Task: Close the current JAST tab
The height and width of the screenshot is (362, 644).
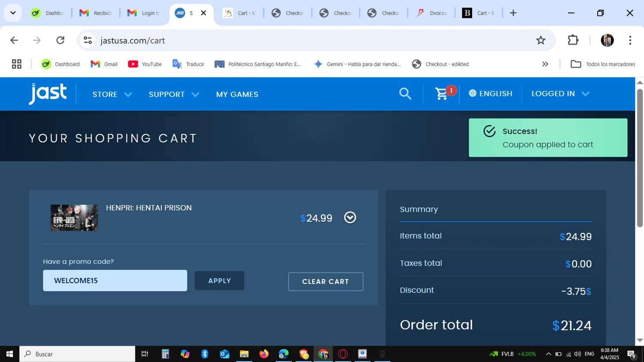Action: point(204,13)
